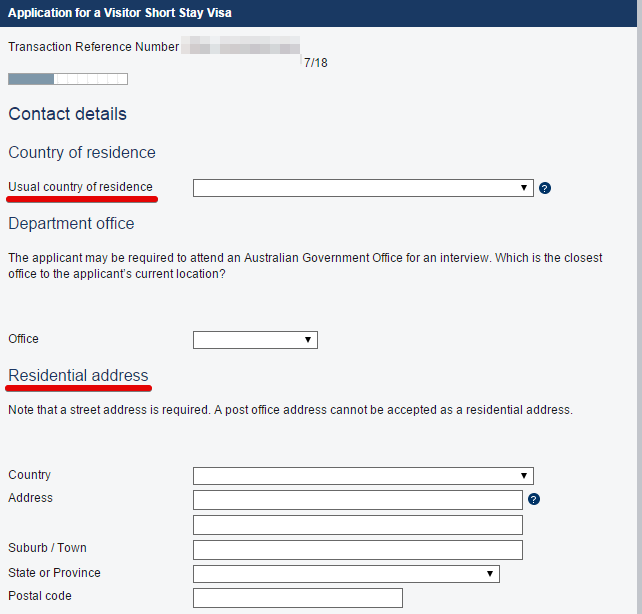
Task: Click the Contact details heading
Action: (67, 114)
